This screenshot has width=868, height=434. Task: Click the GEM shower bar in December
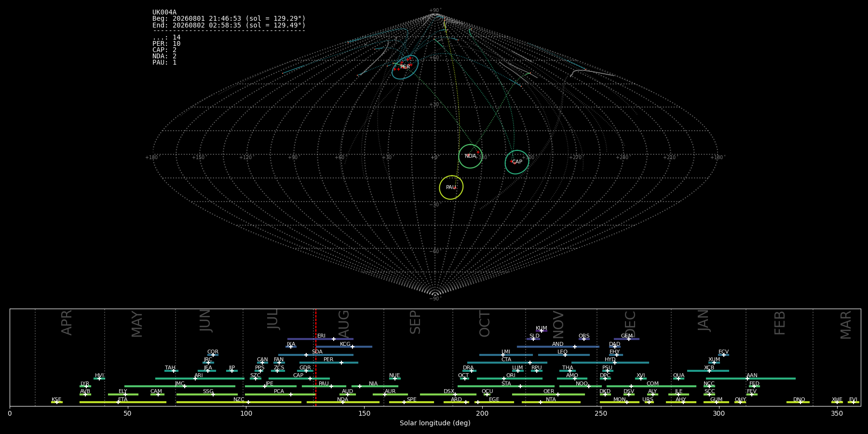pyautogui.click(x=626, y=339)
